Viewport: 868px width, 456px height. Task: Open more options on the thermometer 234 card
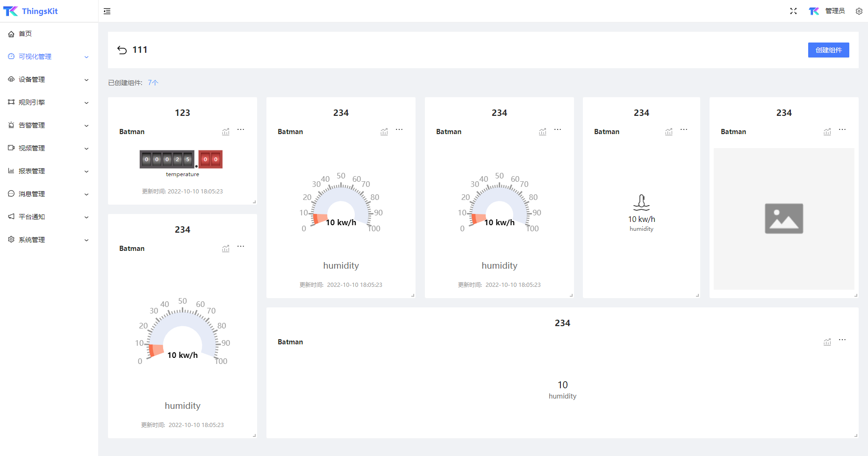coord(684,130)
